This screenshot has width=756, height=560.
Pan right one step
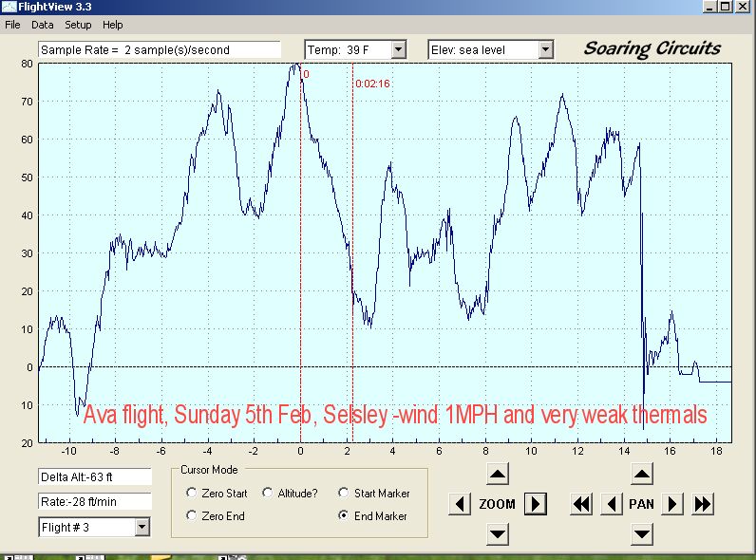(672, 504)
